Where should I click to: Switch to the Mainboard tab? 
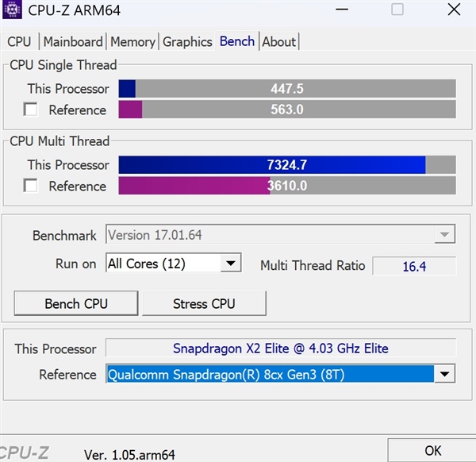(x=73, y=41)
